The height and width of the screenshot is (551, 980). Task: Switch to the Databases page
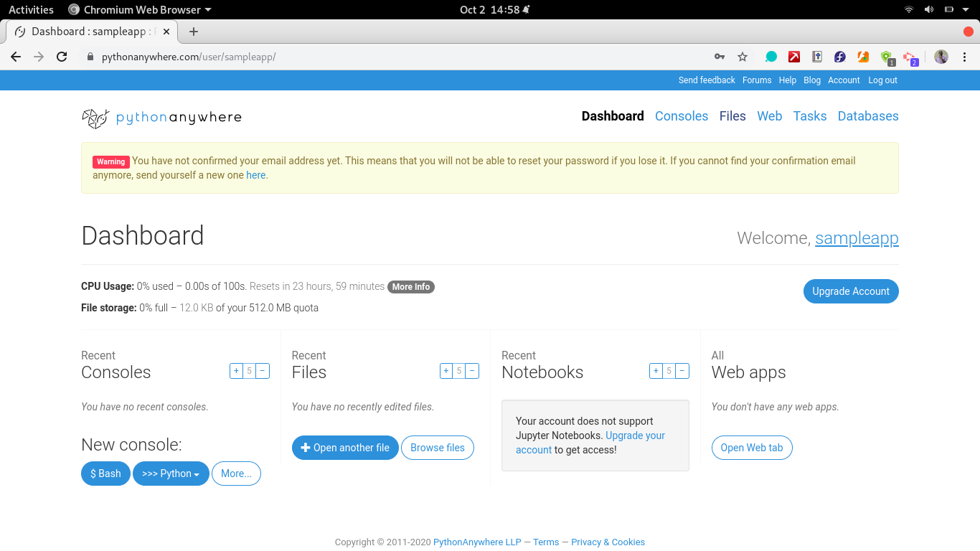coord(868,116)
